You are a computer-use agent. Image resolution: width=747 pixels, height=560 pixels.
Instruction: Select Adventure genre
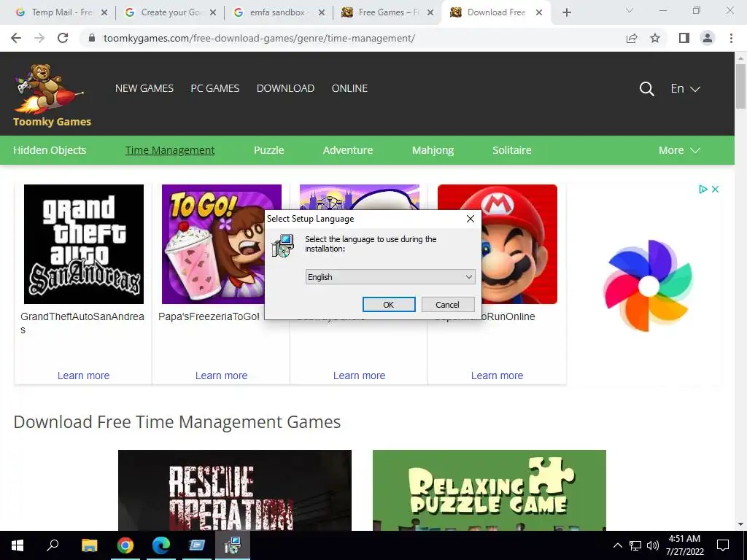[348, 150]
